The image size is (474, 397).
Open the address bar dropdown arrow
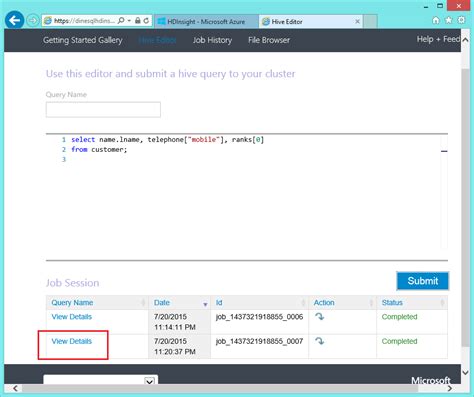tap(129, 21)
